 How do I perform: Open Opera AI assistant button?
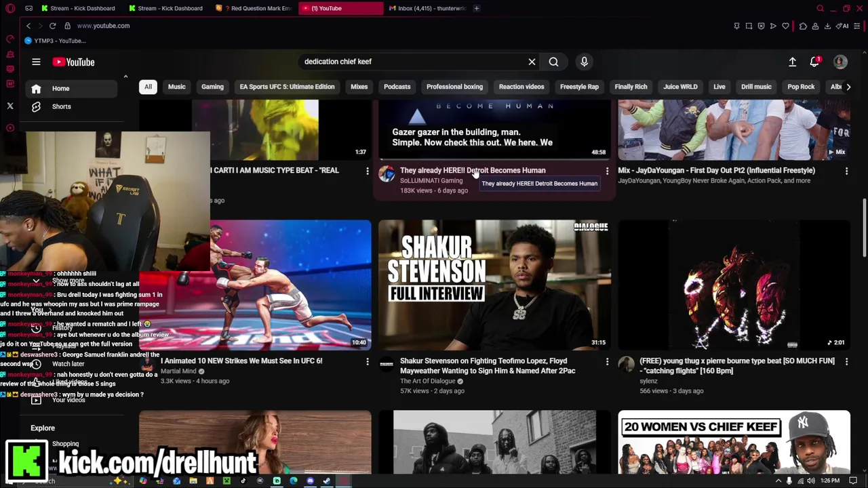point(843,26)
